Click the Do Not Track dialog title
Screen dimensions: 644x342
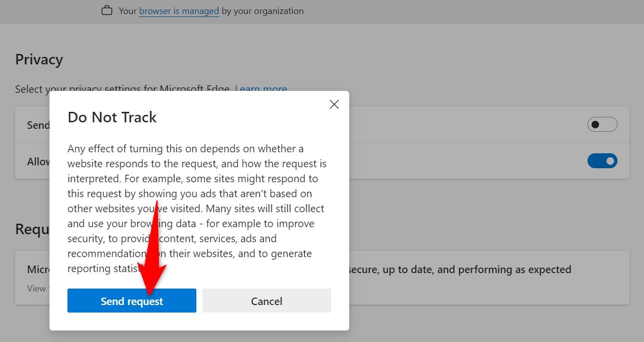(x=112, y=117)
